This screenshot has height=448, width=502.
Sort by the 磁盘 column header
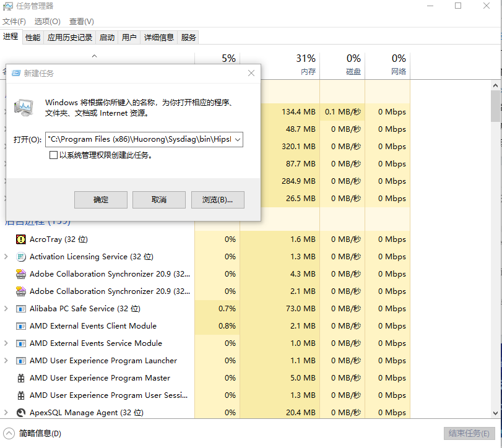342,65
